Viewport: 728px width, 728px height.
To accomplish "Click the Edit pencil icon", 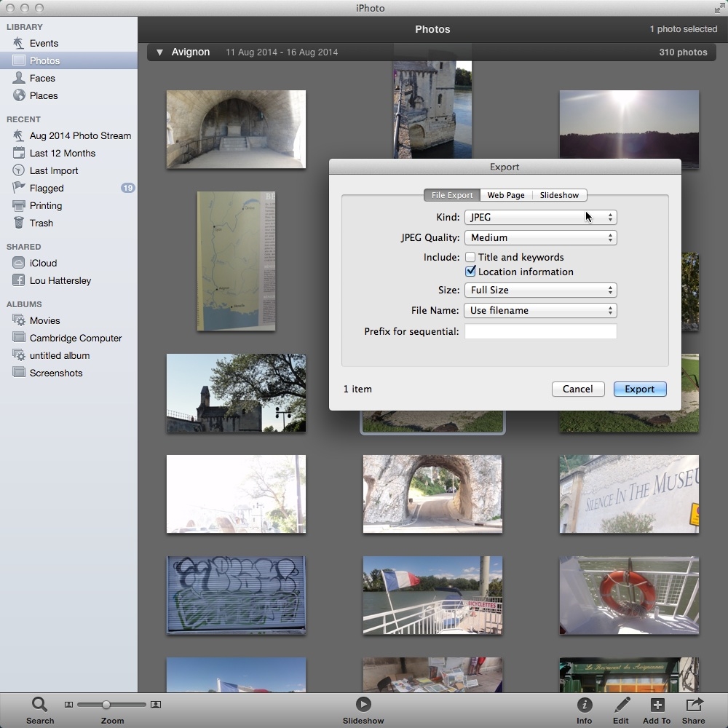I will click(621, 705).
